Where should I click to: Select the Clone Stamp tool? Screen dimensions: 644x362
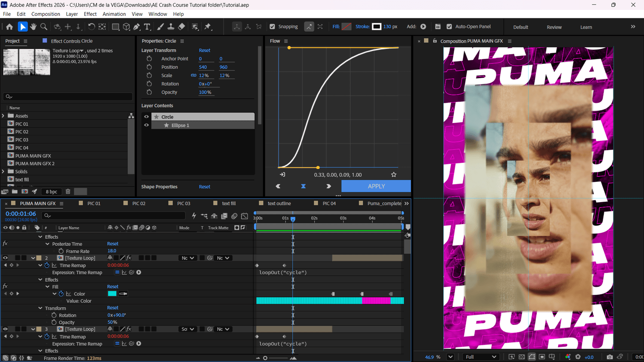click(170, 27)
